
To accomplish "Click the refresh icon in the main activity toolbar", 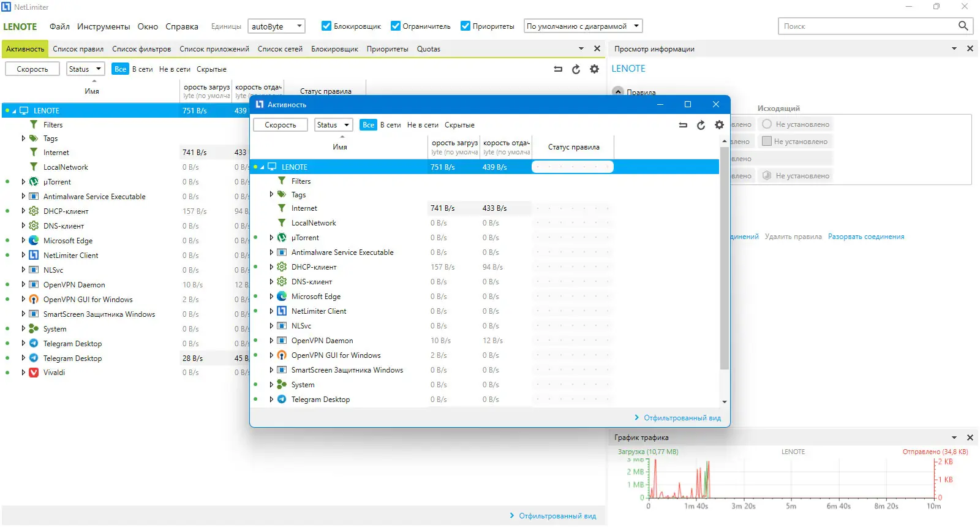I will 576,69.
